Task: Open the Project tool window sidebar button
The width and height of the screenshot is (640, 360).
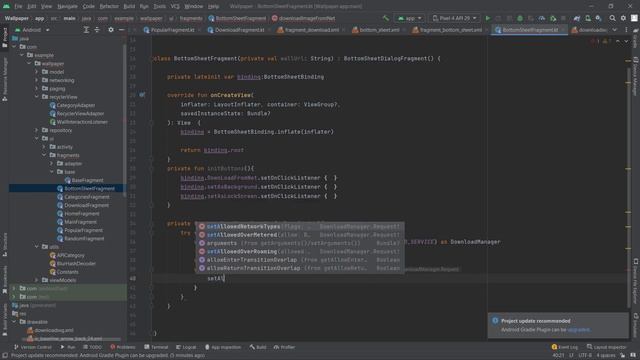Action: click(x=5, y=38)
